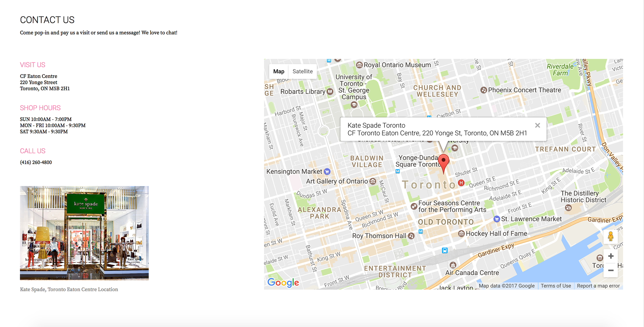Click the phone number (416) 260-4800
Image resolution: width=644 pixels, height=327 pixels.
tap(36, 162)
